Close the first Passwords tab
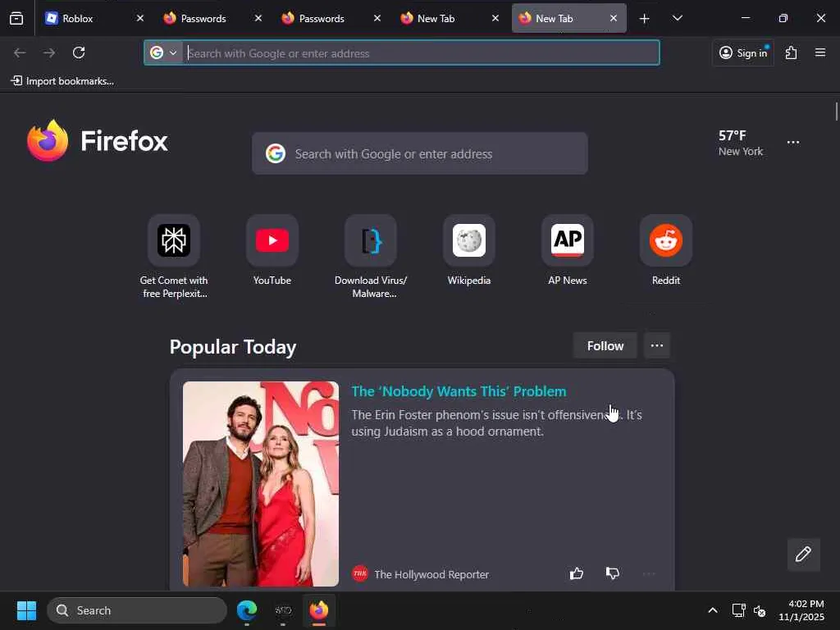Image resolution: width=840 pixels, height=630 pixels. click(x=258, y=18)
